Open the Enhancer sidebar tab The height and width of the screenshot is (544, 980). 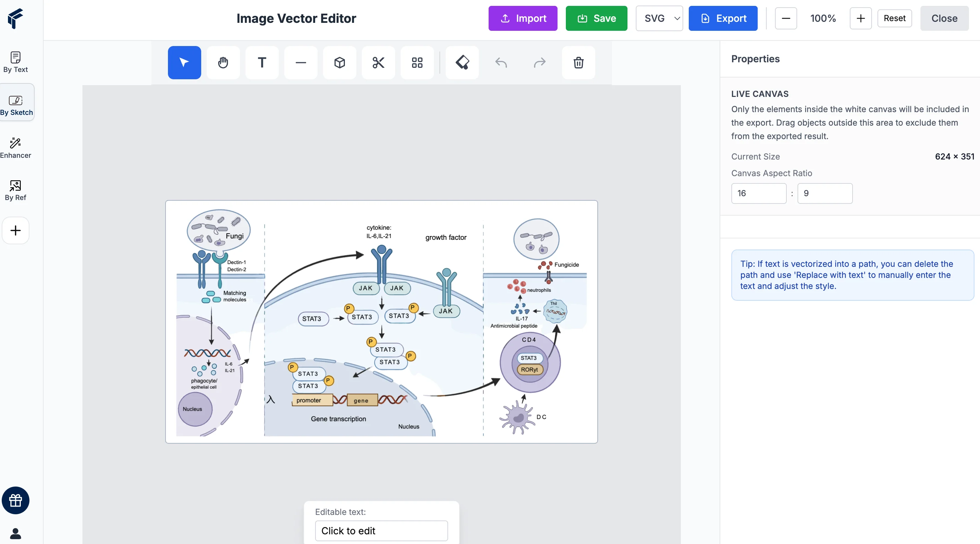click(16, 148)
